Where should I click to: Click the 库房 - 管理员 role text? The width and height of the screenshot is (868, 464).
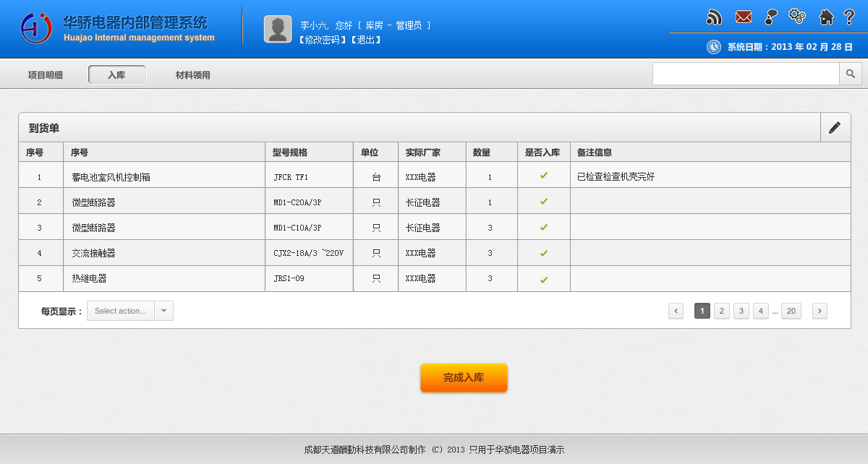[393, 25]
